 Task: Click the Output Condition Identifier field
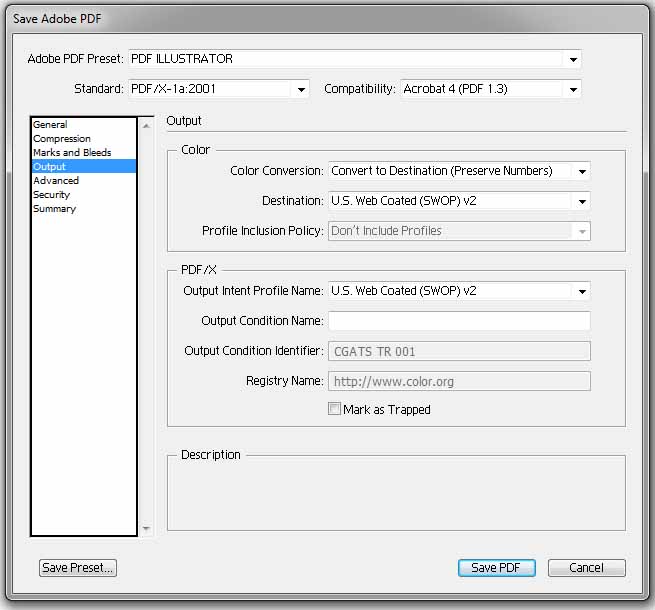[x=459, y=351]
